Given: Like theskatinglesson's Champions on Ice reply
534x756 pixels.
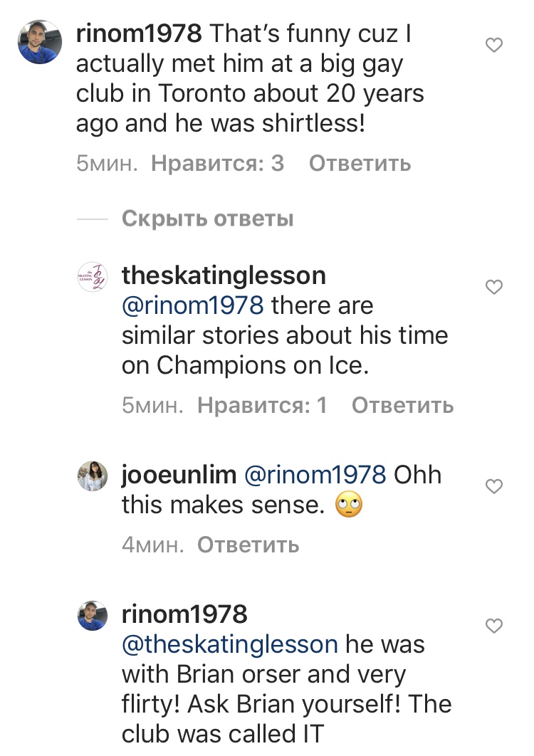Looking at the screenshot, I should [493, 287].
